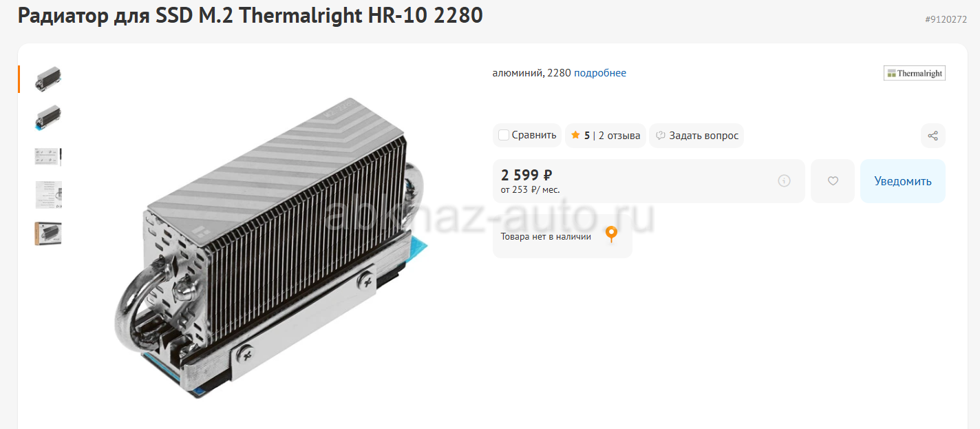Click the orange location pin icon
Screen dimensions: 980x429
[611, 235]
